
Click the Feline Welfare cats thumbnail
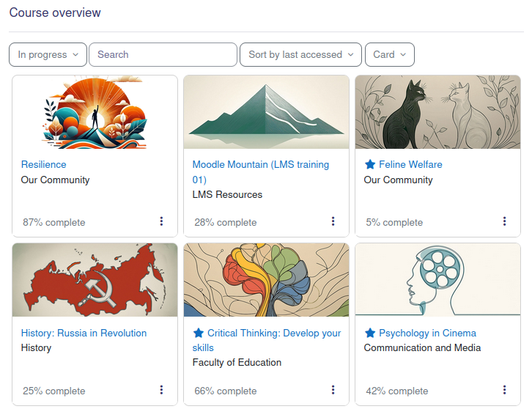(437, 112)
